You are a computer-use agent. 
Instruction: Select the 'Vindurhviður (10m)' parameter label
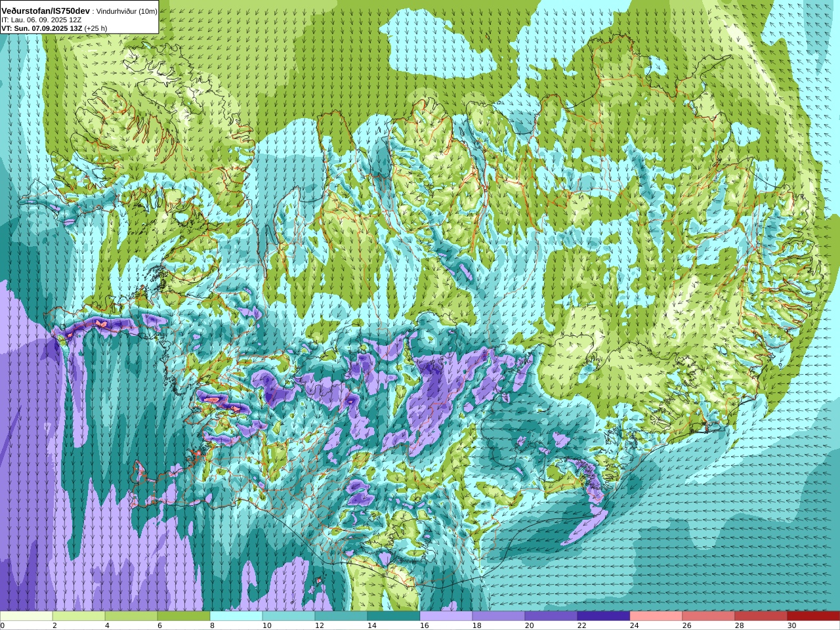click(127, 11)
